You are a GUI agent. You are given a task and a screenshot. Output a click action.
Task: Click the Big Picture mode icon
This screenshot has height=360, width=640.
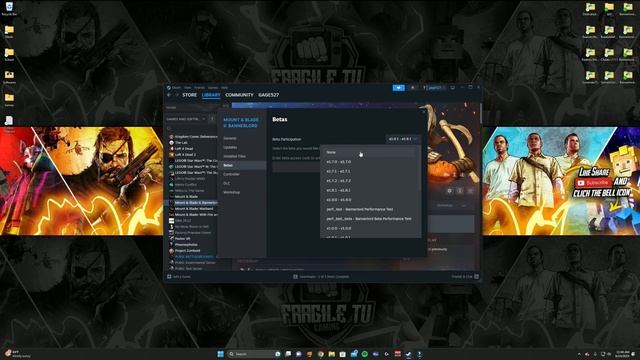453,88
